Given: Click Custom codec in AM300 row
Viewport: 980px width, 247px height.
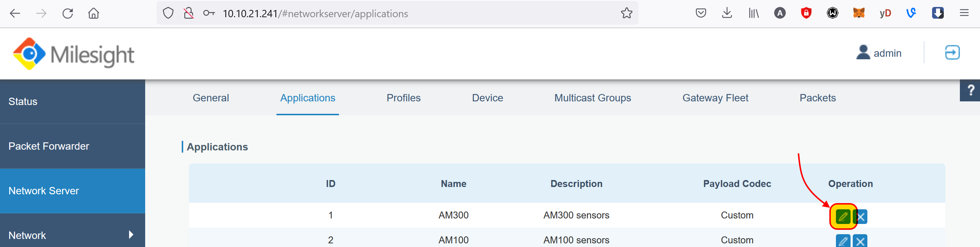Looking at the screenshot, I should point(737,216).
